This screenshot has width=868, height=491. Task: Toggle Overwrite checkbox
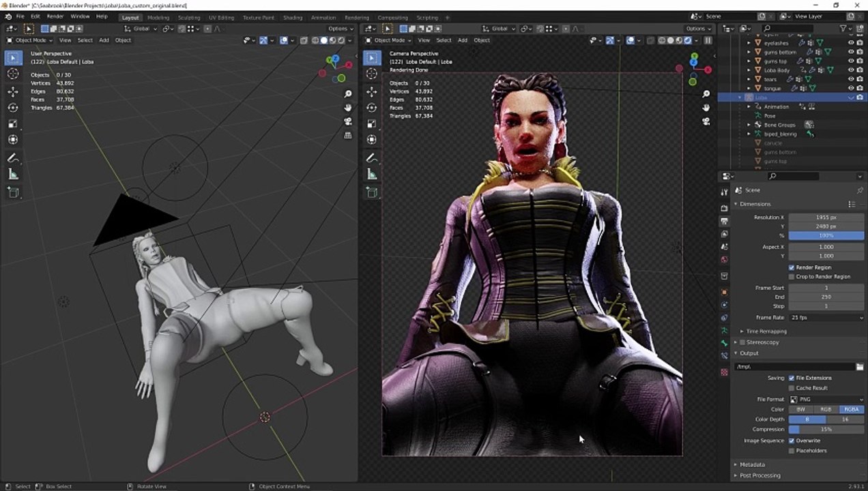(x=792, y=441)
